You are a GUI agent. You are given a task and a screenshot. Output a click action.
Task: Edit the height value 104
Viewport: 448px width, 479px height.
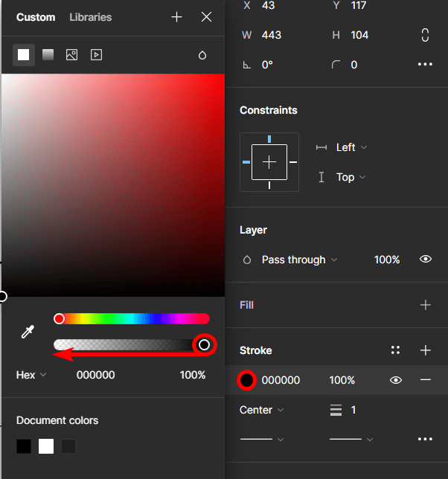(359, 35)
